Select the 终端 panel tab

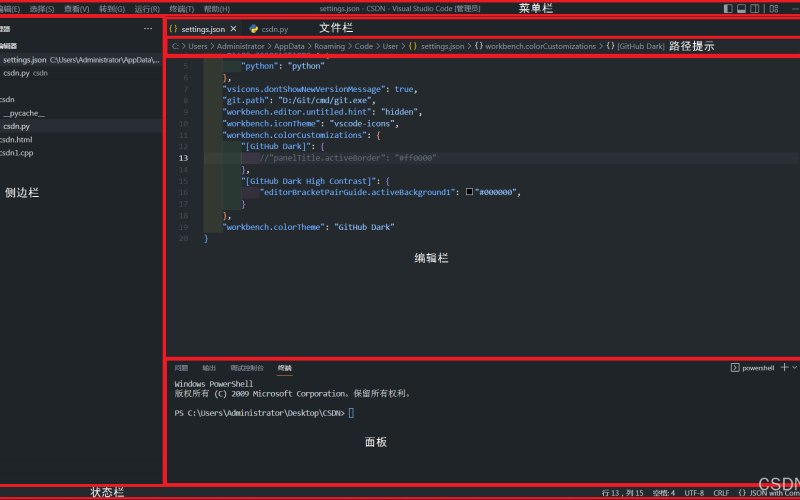[285, 368]
